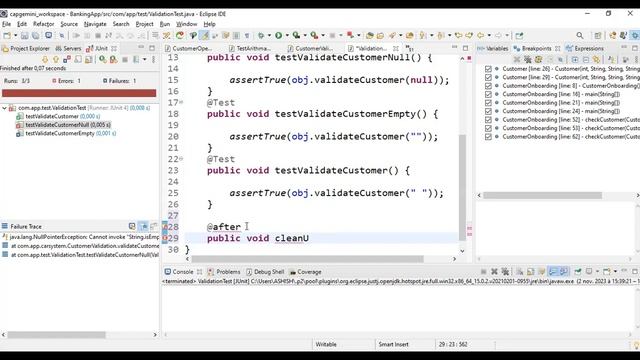Switch to the Variables tab
This screenshot has height=360, width=640.
pos(493,49)
